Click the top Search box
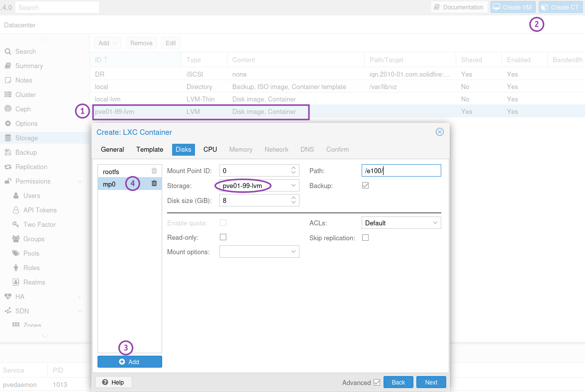The image size is (585, 392). tap(57, 7)
